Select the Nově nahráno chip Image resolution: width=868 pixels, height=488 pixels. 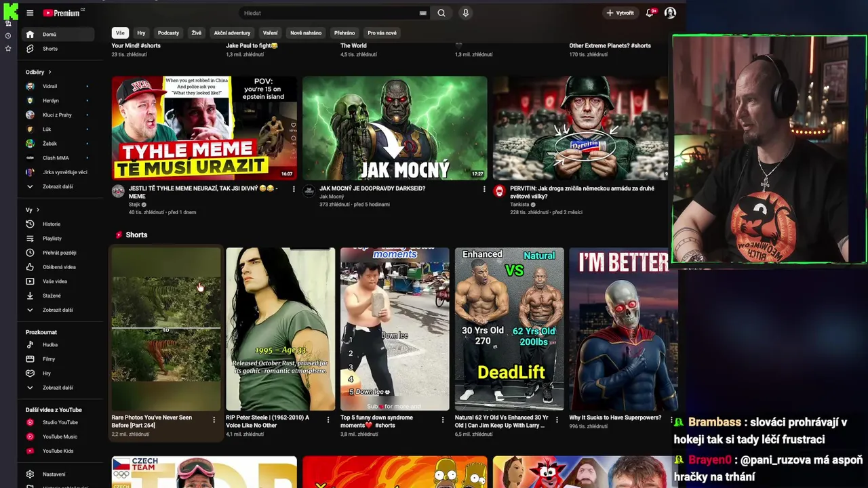(306, 33)
